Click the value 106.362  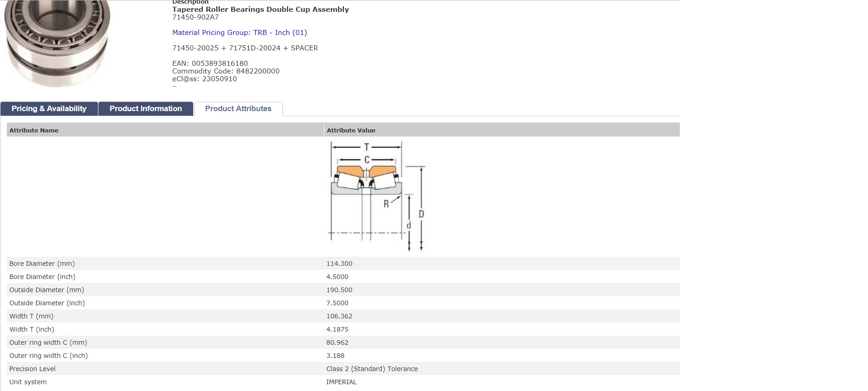(x=339, y=316)
